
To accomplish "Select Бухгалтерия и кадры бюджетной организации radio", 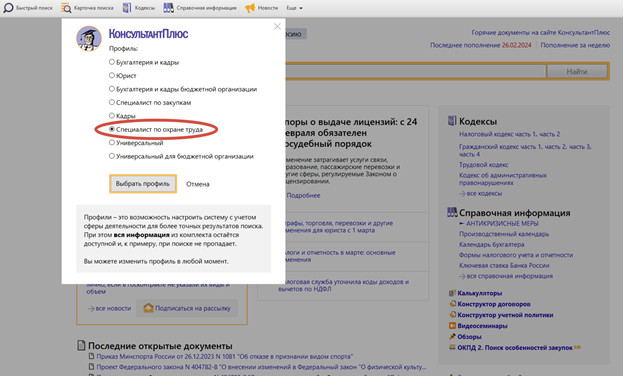I will coord(112,89).
